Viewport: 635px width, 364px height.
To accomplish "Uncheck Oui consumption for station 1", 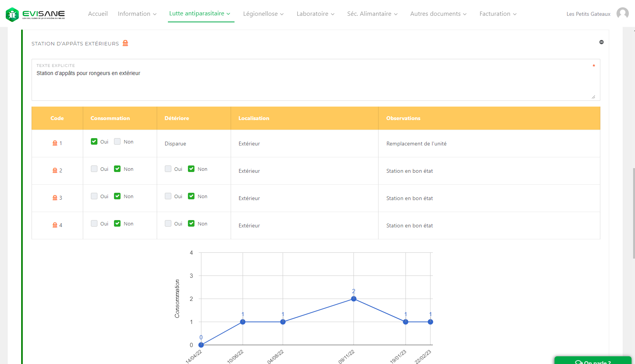I will pyautogui.click(x=94, y=142).
